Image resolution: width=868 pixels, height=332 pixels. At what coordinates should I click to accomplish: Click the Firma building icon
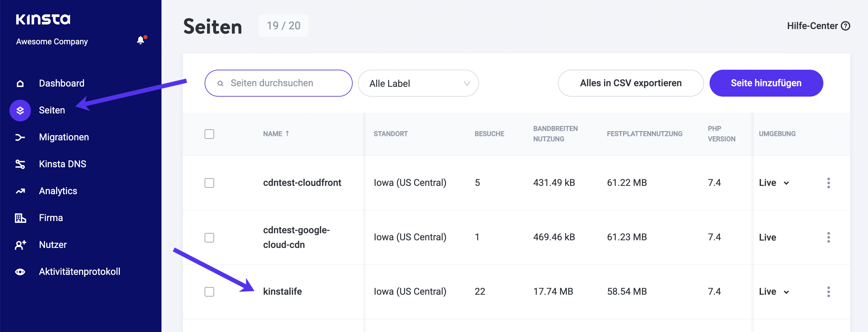pos(20,218)
